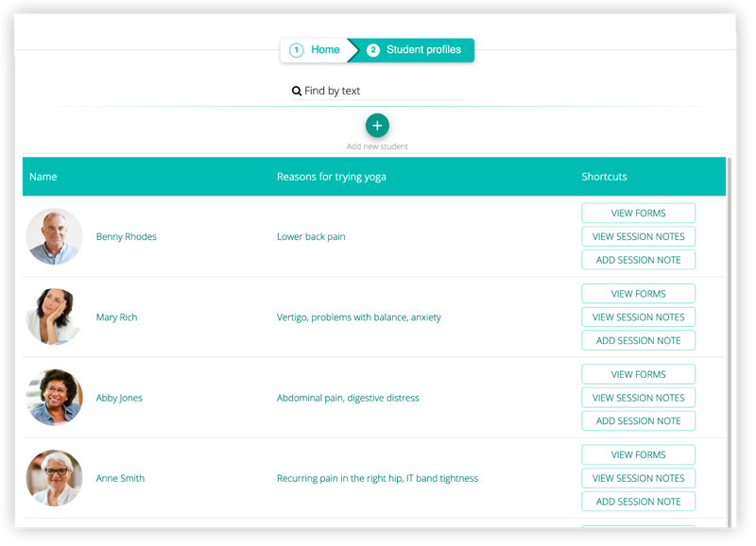The image size is (756, 546).
Task: Open View Session Notes for Mary Rich
Action: click(x=638, y=317)
